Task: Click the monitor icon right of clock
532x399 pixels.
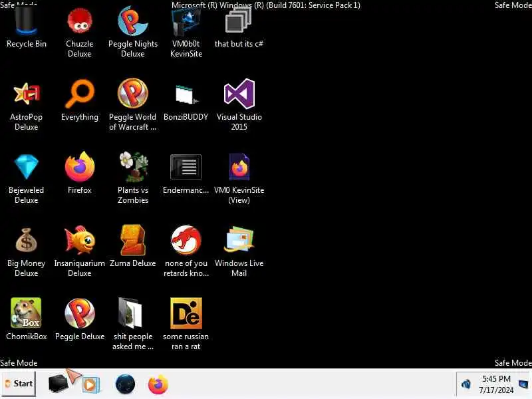Action: [523, 384]
